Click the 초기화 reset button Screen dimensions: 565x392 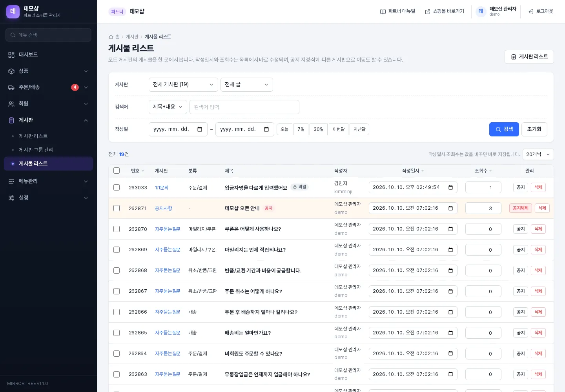534,129
